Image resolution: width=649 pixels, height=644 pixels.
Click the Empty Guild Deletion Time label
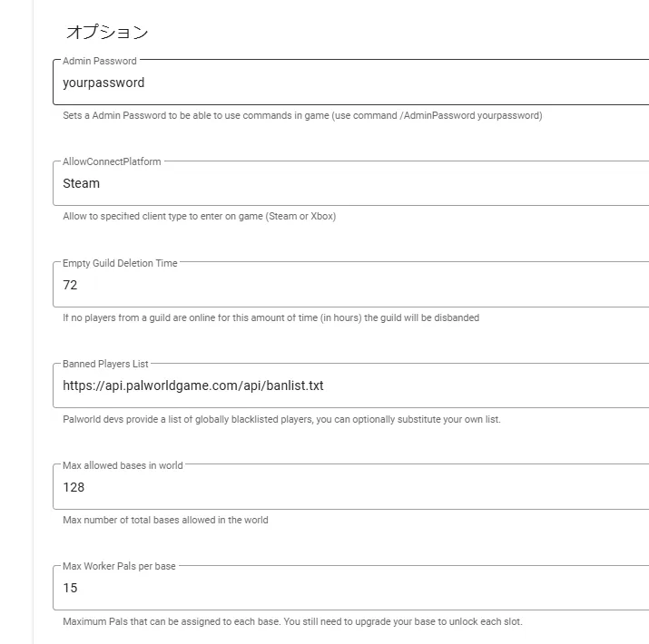(x=120, y=263)
